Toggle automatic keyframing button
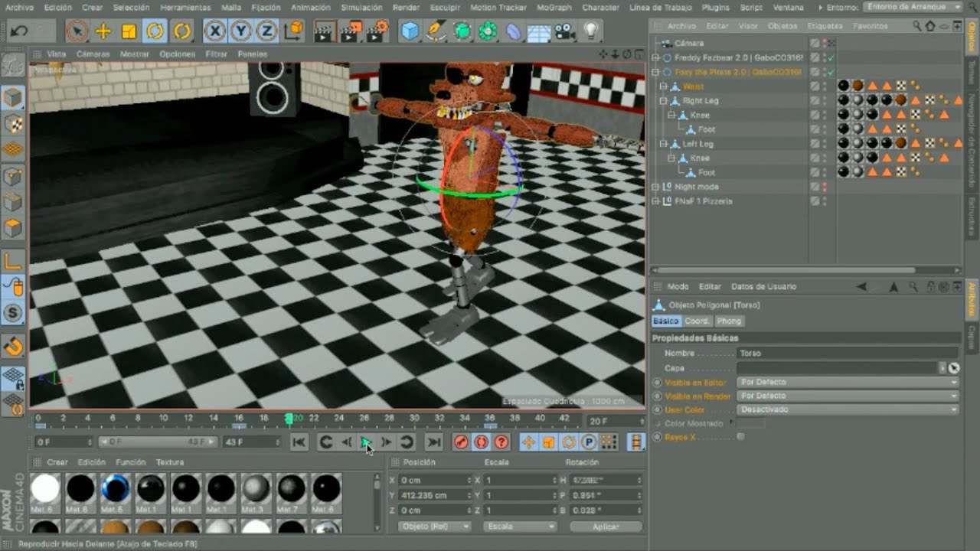The height and width of the screenshot is (551, 980). [481, 442]
